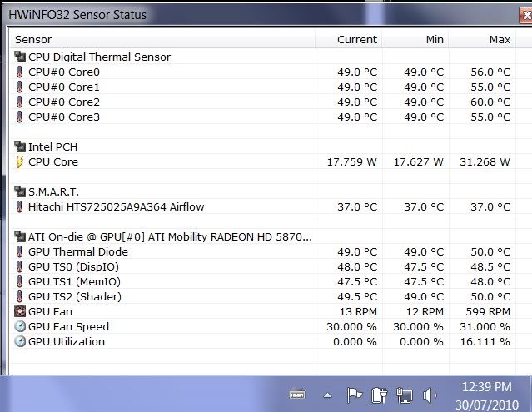This screenshot has height=412, width=532.
Task: Select the Hitachi HTS725025A9A364 Airflow label
Action: tap(117, 206)
